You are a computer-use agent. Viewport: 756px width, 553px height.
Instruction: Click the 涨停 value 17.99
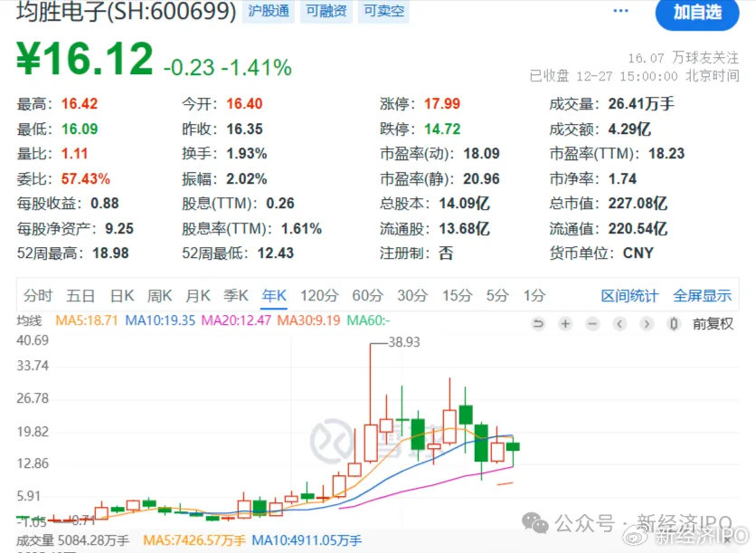pyautogui.click(x=442, y=104)
